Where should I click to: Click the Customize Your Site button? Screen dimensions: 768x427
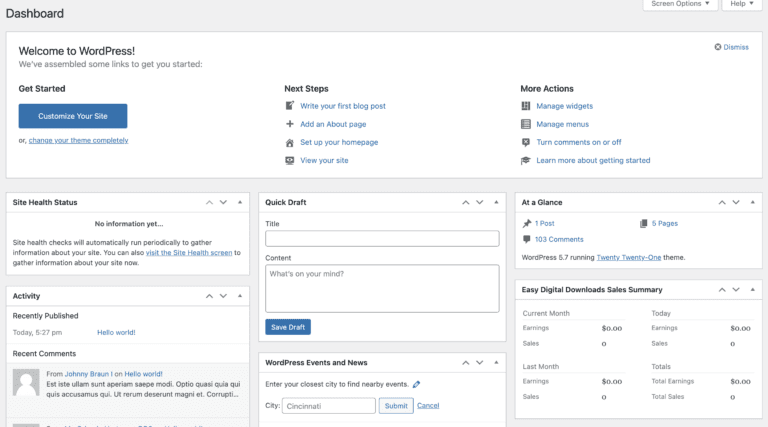click(x=73, y=116)
